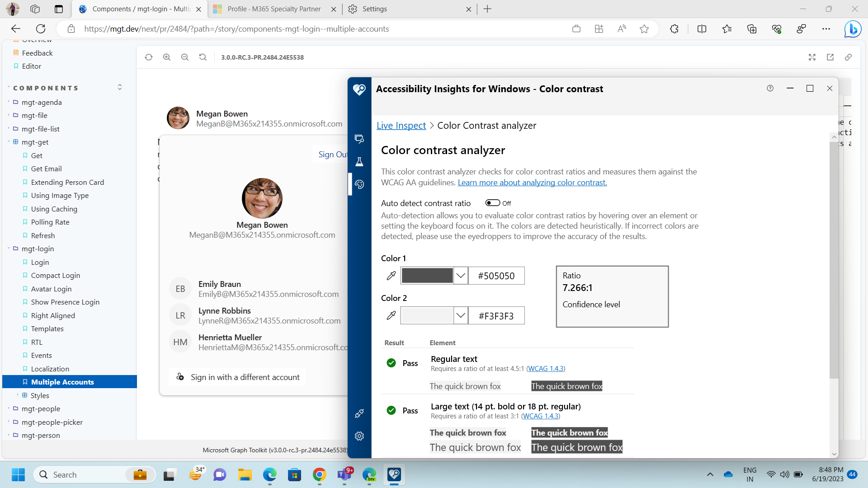This screenshot has height=488, width=868.
Task: Enable Auto detect contrast ratio
Action: [492, 202]
